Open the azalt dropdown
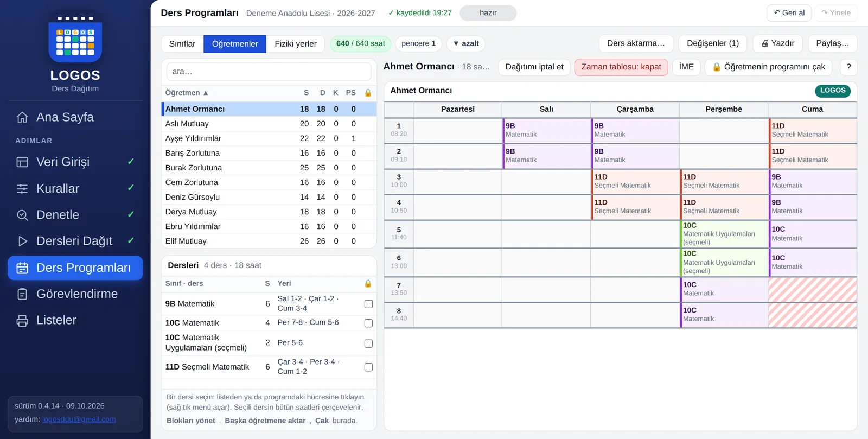The image size is (868, 439). (466, 43)
